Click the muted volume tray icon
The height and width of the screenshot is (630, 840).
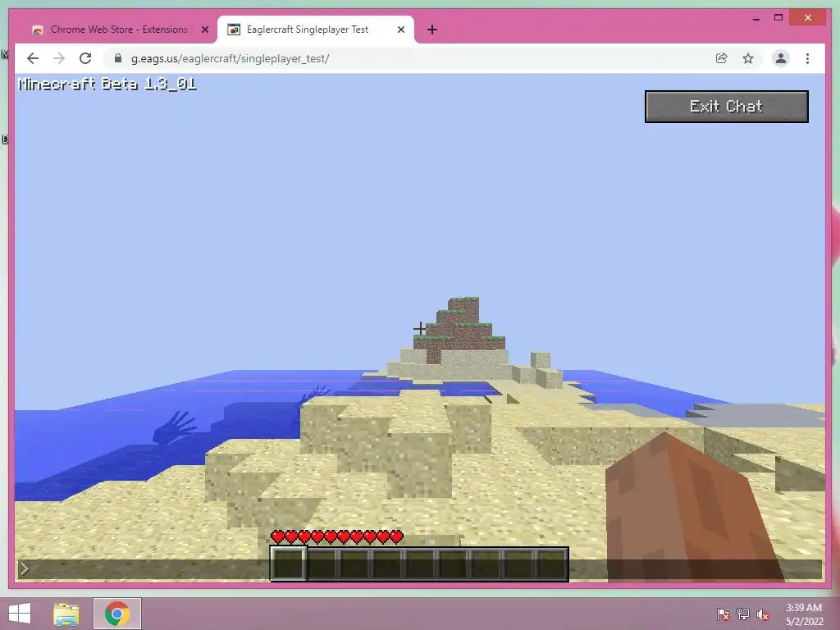click(763, 614)
